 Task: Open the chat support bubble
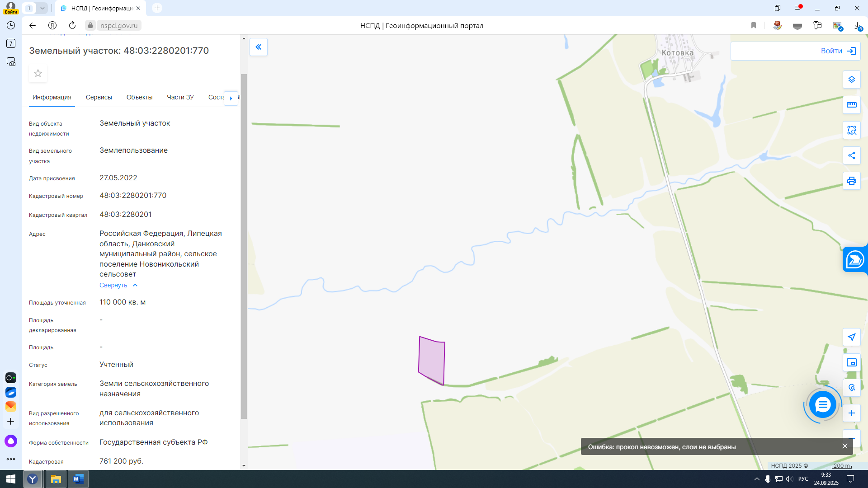[822, 404]
